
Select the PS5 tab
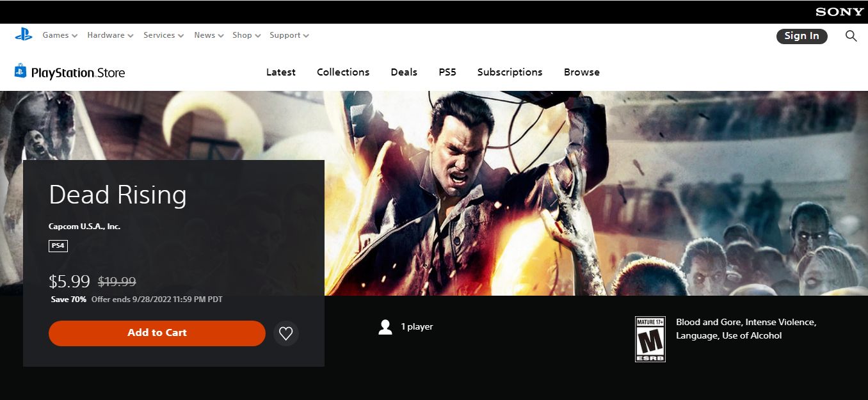pos(447,72)
